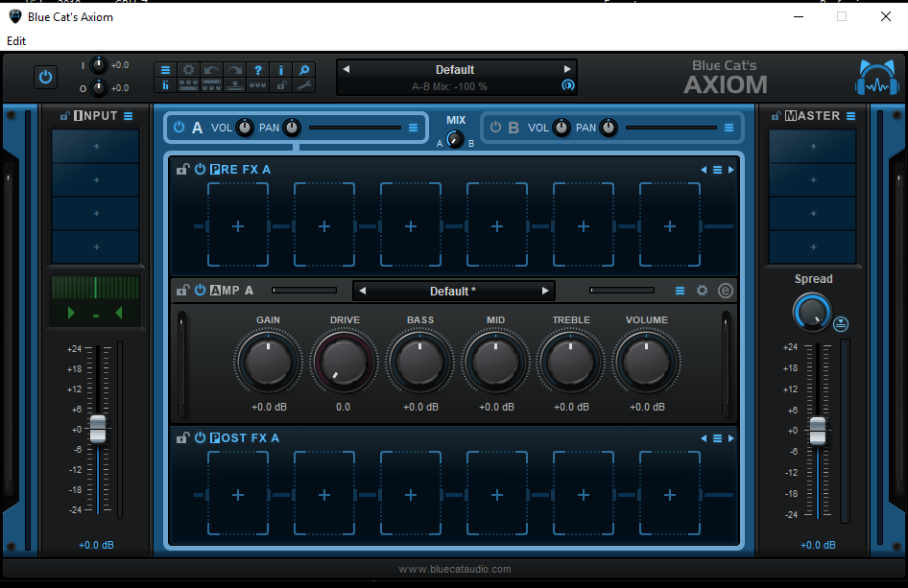Toggle AMP A power switch

200,290
